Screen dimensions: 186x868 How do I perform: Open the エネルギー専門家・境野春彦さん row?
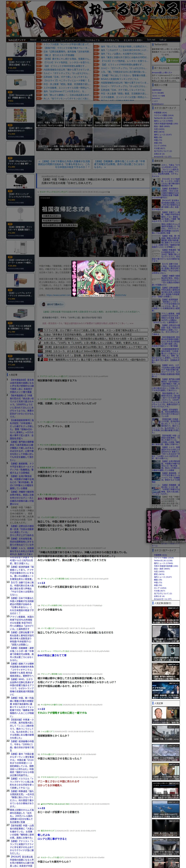point(93,339)
